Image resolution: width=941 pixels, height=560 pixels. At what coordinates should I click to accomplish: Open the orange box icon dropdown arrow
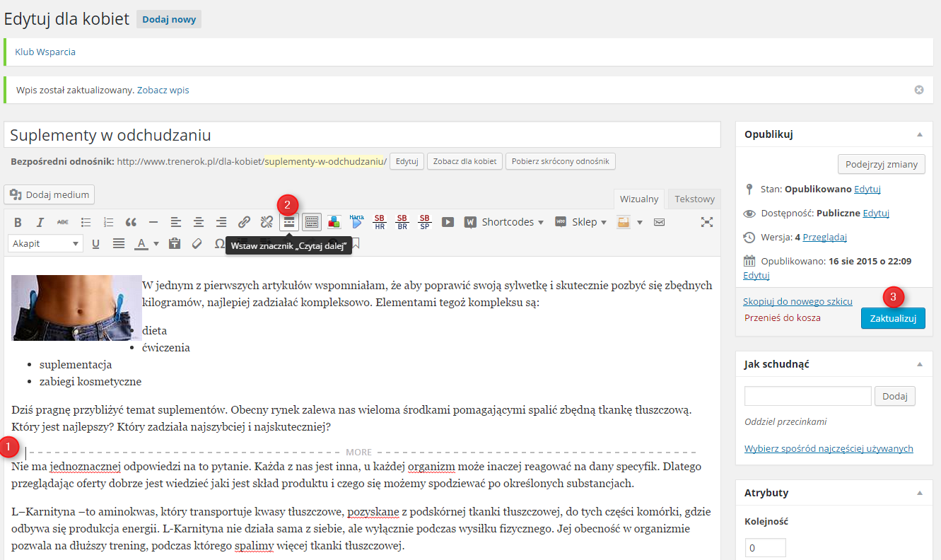(x=640, y=222)
